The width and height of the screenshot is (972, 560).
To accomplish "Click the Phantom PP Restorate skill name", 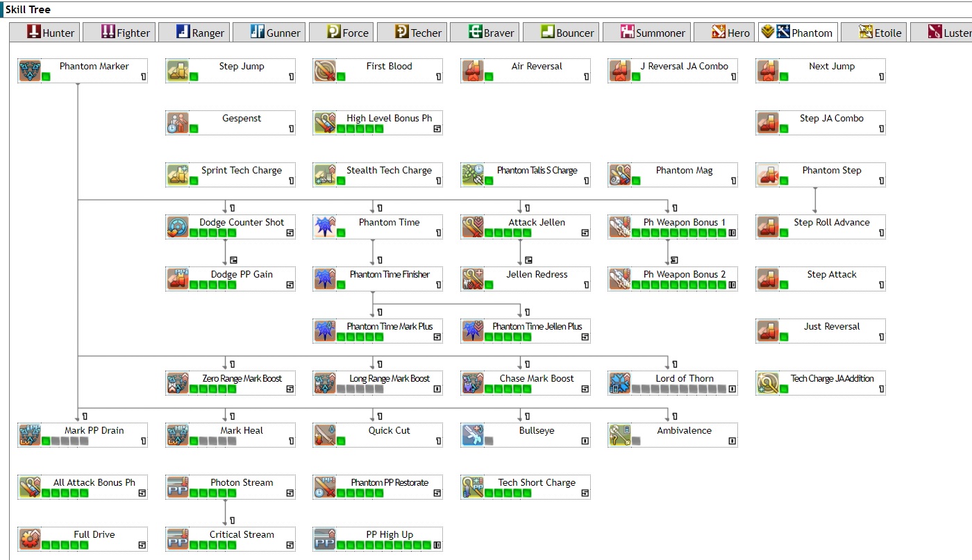I will click(x=389, y=482).
